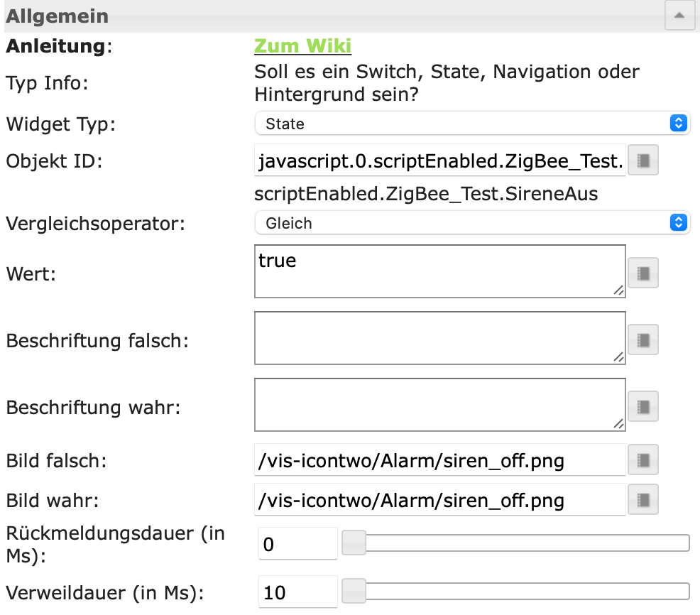Screen dimensions: 700x615
Task: Click the Wert text area
Action: (439, 271)
